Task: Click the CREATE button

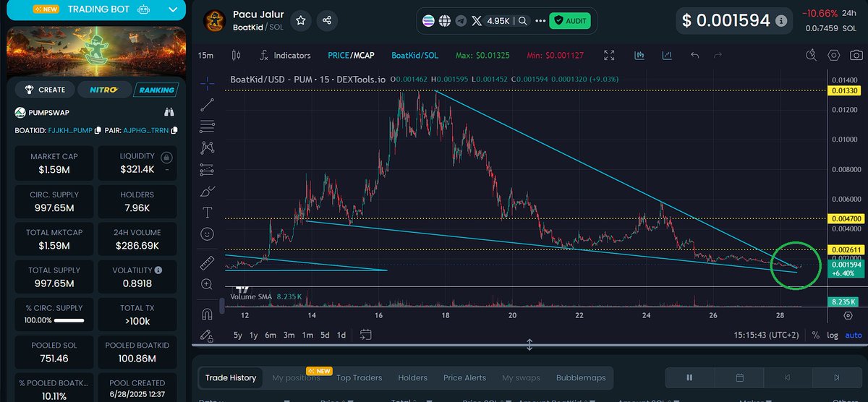Action: tap(45, 90)
